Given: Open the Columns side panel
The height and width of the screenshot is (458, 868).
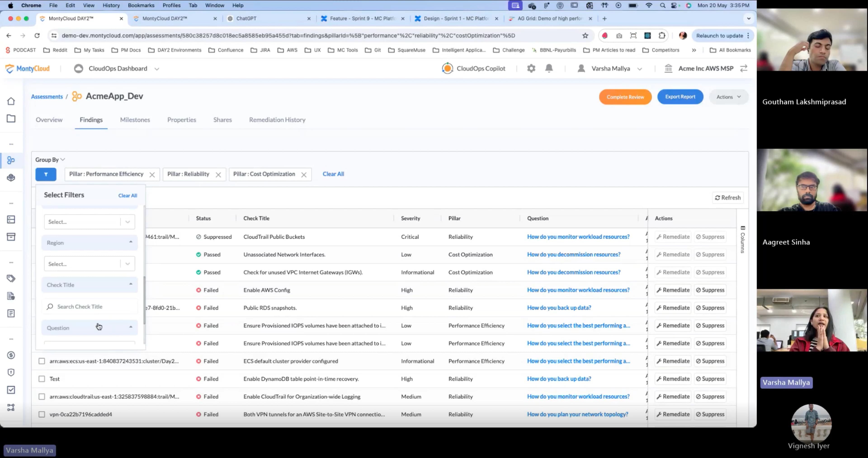Looking at the screenshot, I should [x=743, y=239].
